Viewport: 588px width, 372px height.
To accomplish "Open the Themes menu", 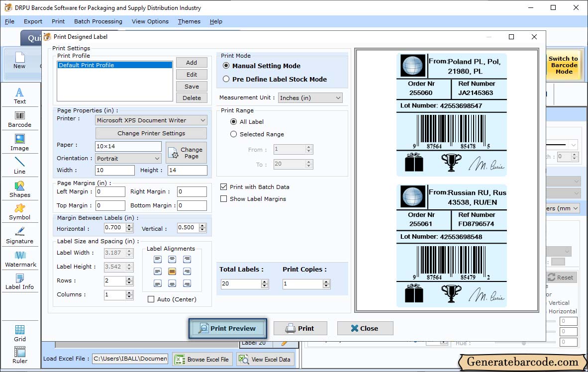I will (189, 21).
